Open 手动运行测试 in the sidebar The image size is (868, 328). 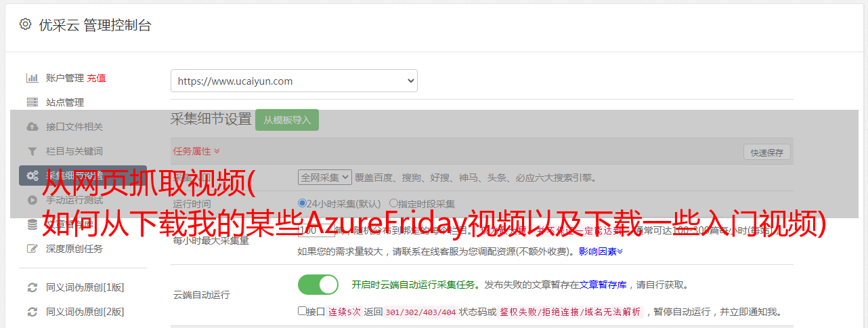(x=74, y=200)
